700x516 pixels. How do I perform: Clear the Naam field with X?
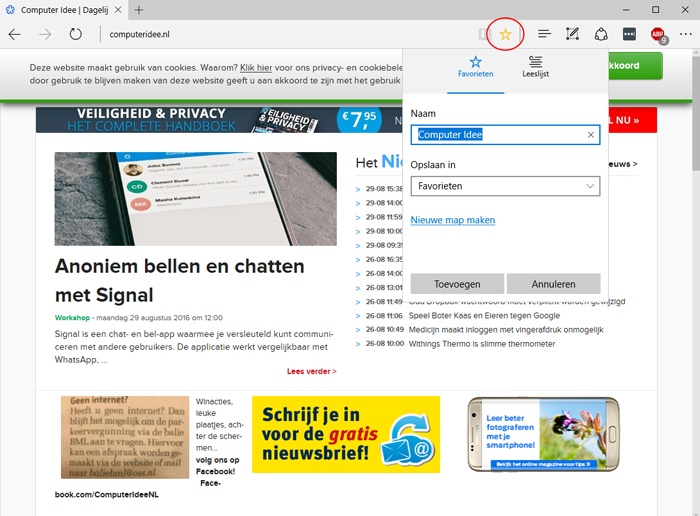[591, 135]
